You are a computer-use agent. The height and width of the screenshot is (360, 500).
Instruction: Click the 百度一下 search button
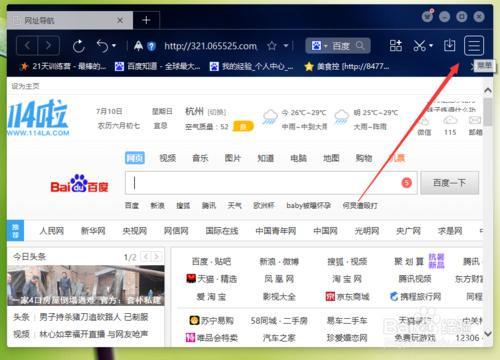pos(449,183)
